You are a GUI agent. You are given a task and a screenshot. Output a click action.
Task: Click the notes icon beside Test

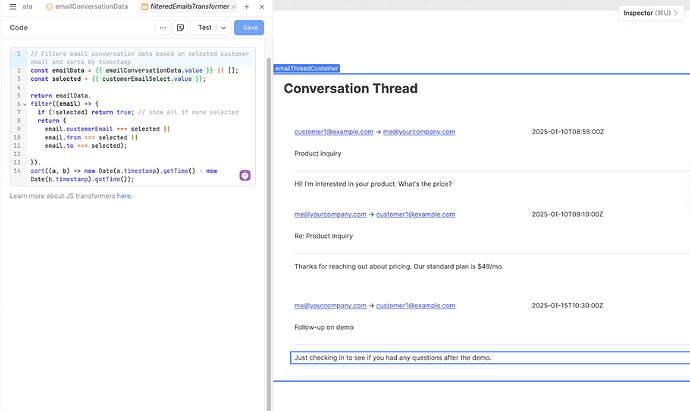pyautogui.click(x=180, y=27)
